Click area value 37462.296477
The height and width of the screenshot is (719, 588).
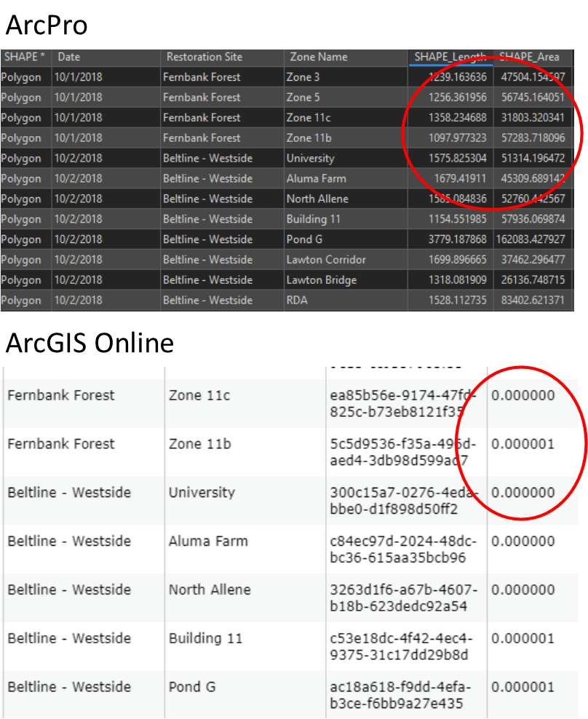tap(533, 260)
